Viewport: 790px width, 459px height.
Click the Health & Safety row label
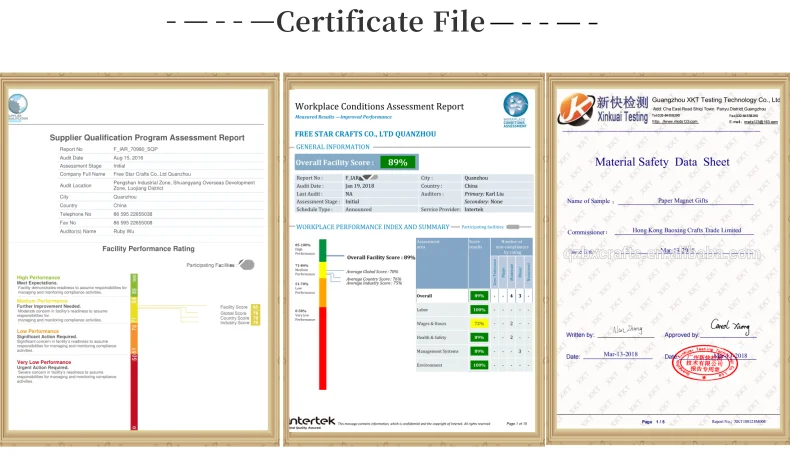pyautogui.click(x=431, y=337)
